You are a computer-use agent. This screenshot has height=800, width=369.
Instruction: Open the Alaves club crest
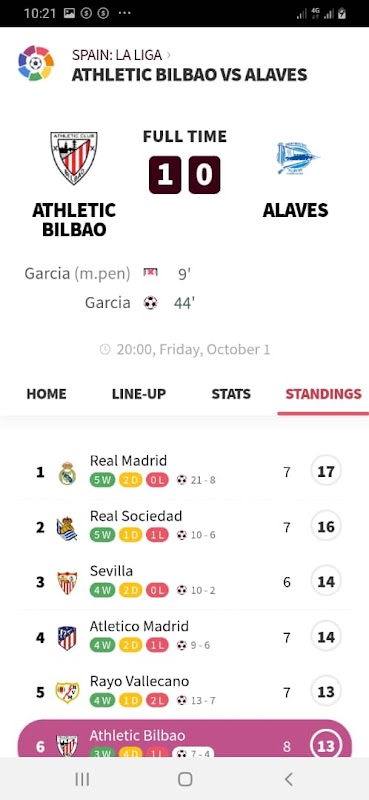tap(297, 158)
